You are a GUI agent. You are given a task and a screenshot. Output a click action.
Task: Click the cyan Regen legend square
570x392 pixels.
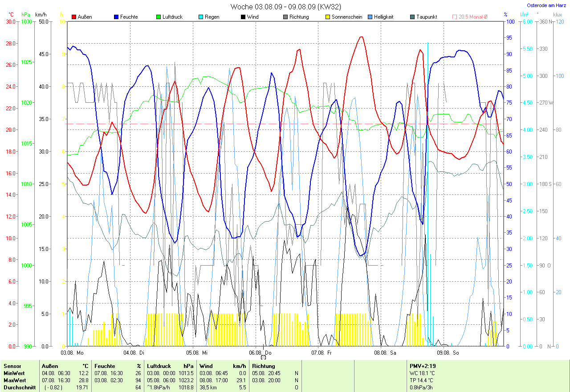tap(201, 17)
